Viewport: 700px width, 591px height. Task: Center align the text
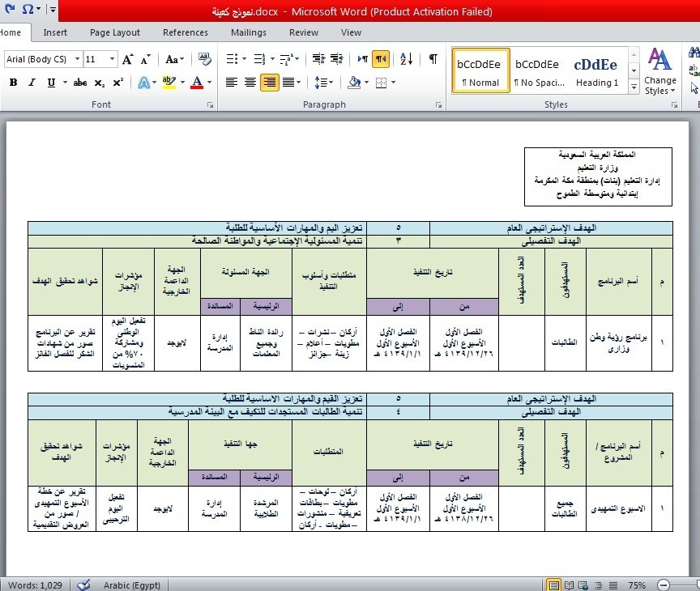[x=250, y=83]
